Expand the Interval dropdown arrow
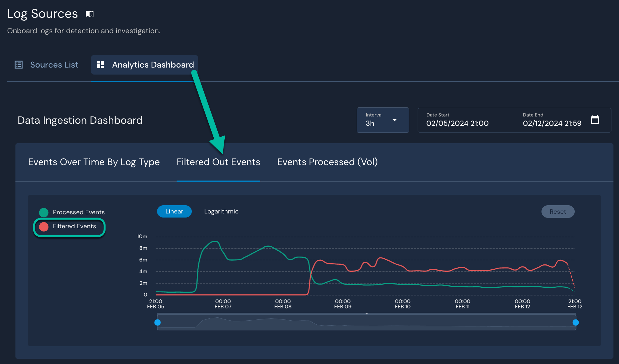619x364 pixels. tap(395, 120)
